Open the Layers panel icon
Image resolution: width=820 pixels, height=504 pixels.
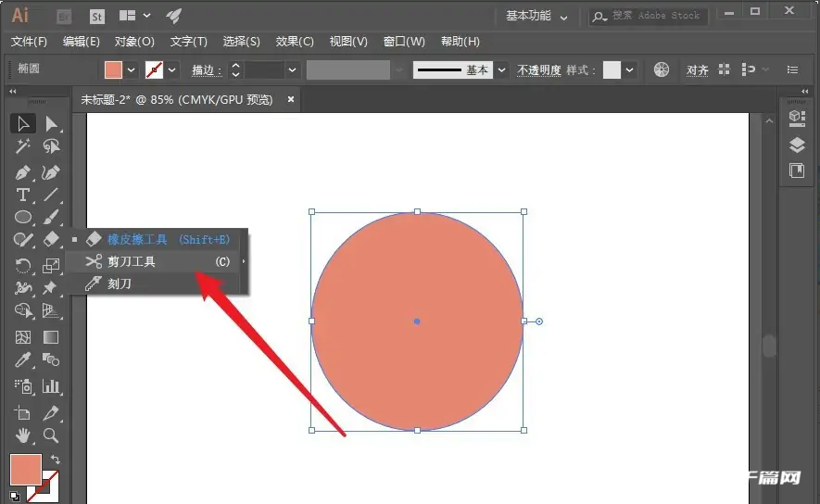pos(797,145)
